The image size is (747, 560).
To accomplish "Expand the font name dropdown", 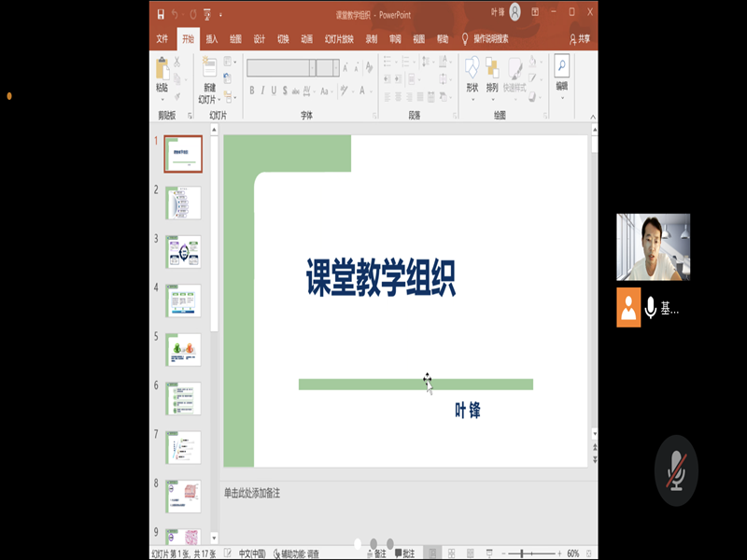I will click(311, 67).
